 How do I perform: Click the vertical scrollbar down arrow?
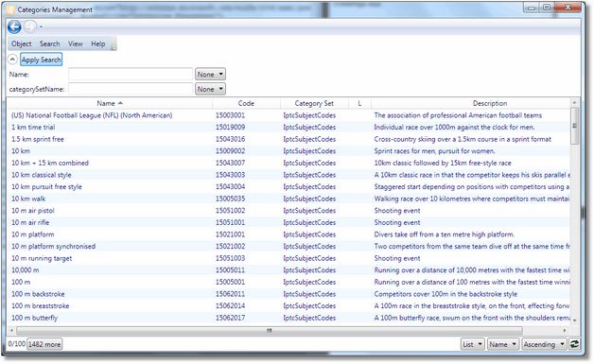coord(574,321)
